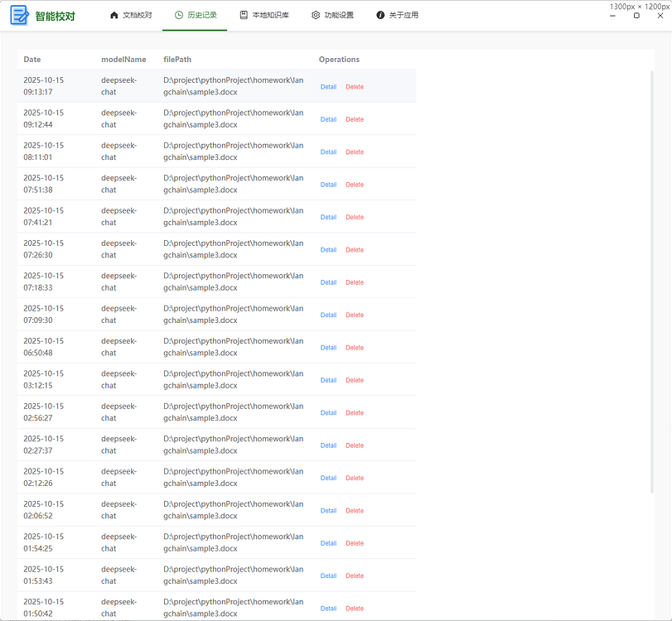The height and width of the screenshot is (621, 672).
Task: Click Detail on the 07:41:21 row
Action: pyautogui.click(x=328, y=217)
